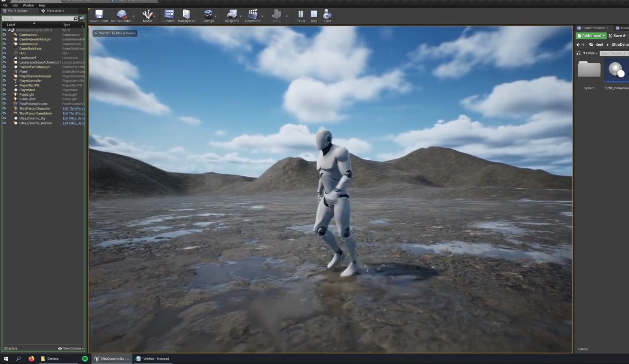Stop the running game session
The image size is (629, 364).
(x=314, y=16)
